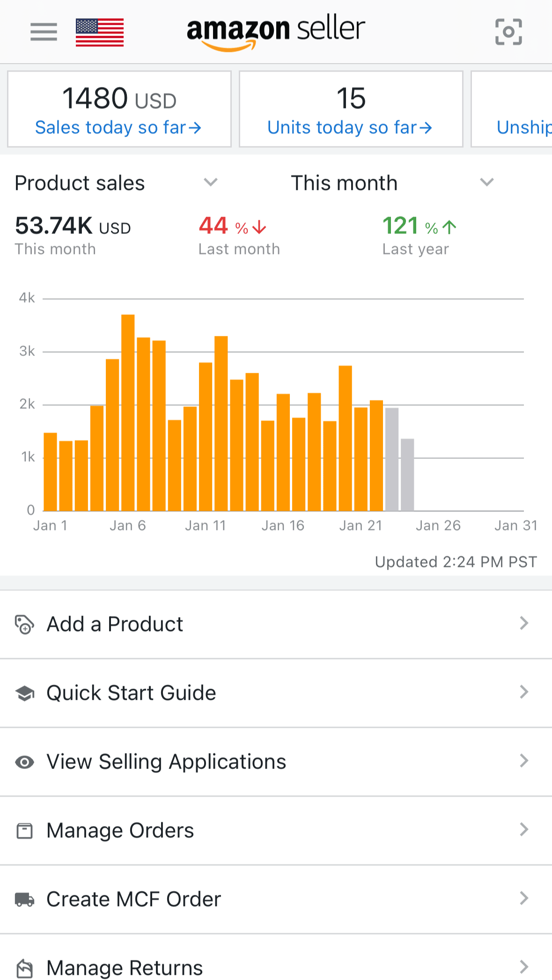This screenshot has width=552, height=980.
Task: Select the View Selling Applications menu item
Action: [166, 762]
